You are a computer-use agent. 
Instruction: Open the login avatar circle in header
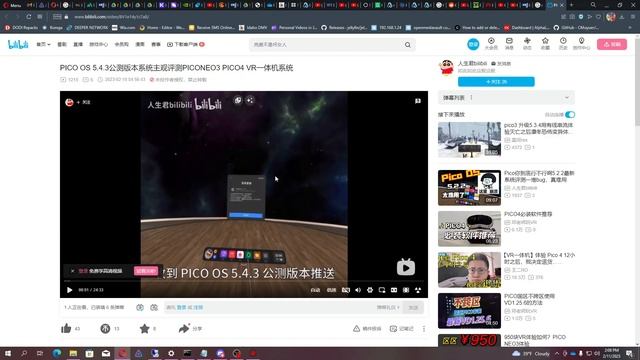[473, 44]
